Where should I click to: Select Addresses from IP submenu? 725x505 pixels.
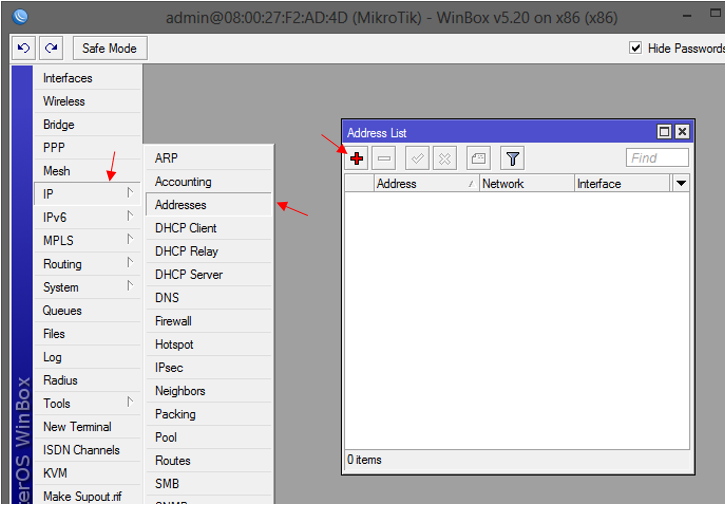209,204
